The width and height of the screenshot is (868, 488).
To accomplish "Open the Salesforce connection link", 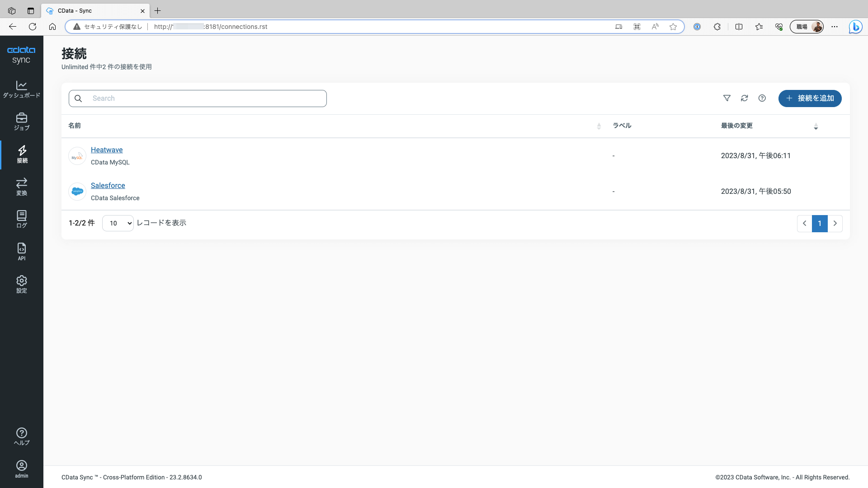I will (108, 185).
